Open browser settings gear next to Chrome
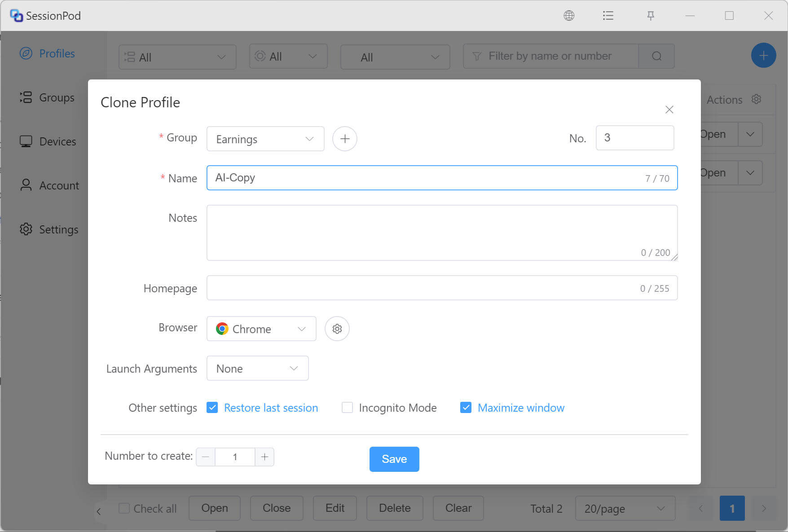 pyautogui.click(x=337, y=329)
